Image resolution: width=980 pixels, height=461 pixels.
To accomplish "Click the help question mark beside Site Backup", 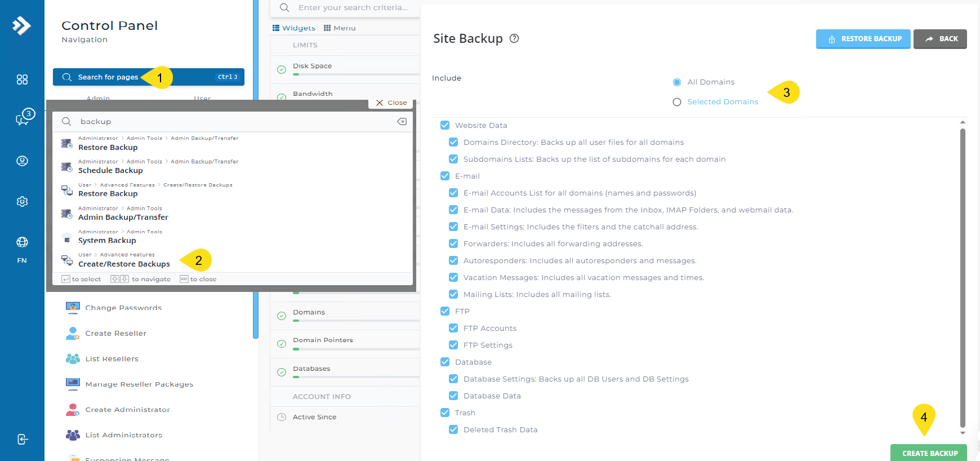I will tap(514, 38).
